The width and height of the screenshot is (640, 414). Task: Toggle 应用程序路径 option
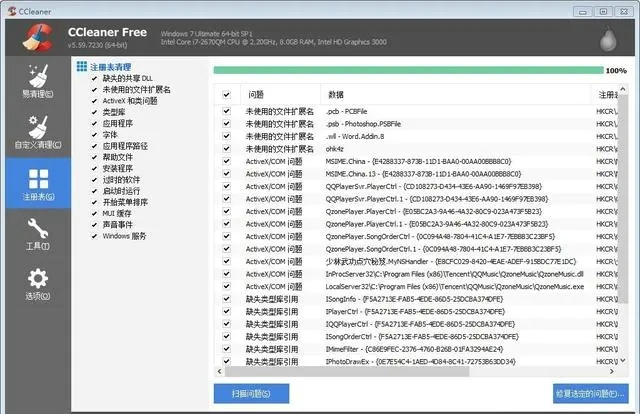(x=94, y=146)
